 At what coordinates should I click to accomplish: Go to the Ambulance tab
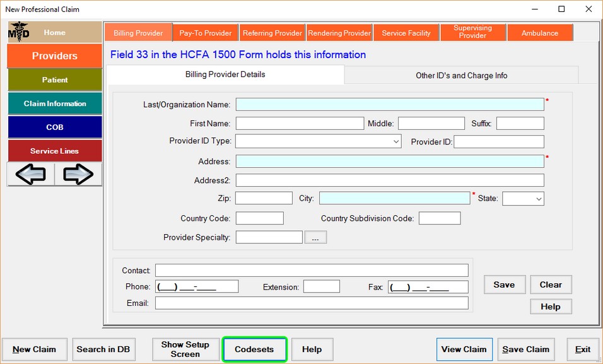pos(539,33)
